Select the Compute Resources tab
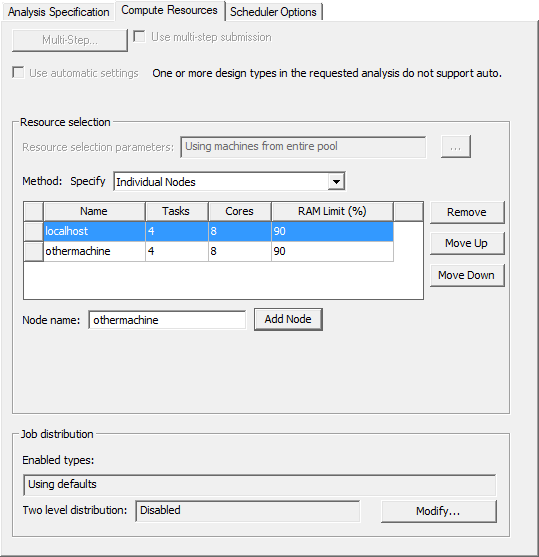Viewport: 539px width, 557px height. 169,11
